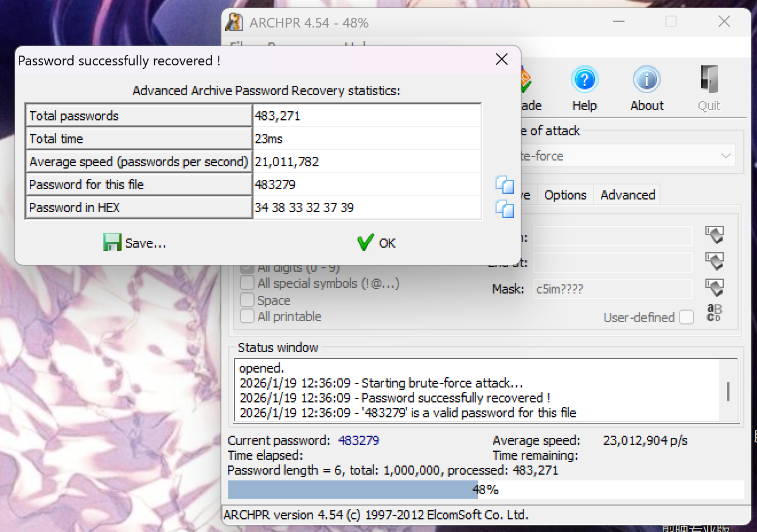The image size is (757, 532).
Task: Click the Status window scrollbar
Action: point(728,391)
